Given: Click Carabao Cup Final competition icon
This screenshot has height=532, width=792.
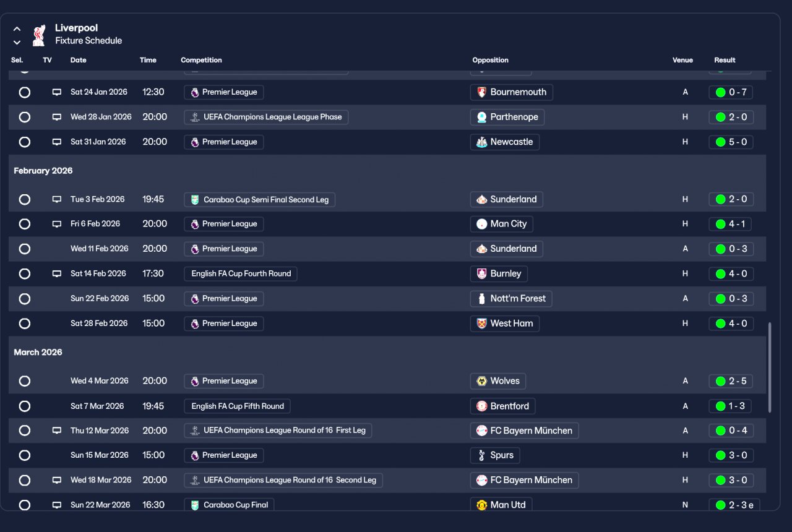Looking at the screenshot, I should 195,505.
